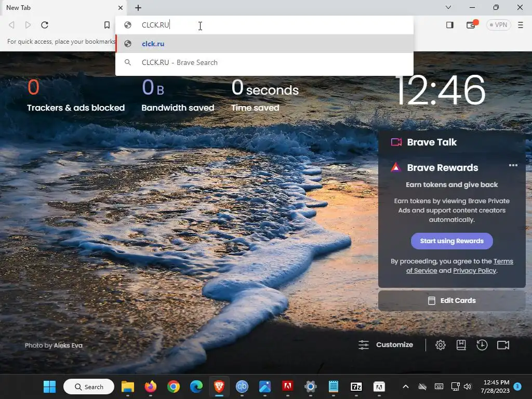Select the New Tab tab
The image size is (532, 399).
pos(63,7)
